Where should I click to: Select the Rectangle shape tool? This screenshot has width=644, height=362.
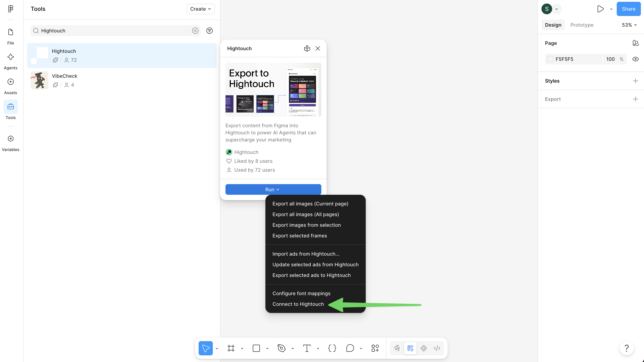tap(256, 348)
